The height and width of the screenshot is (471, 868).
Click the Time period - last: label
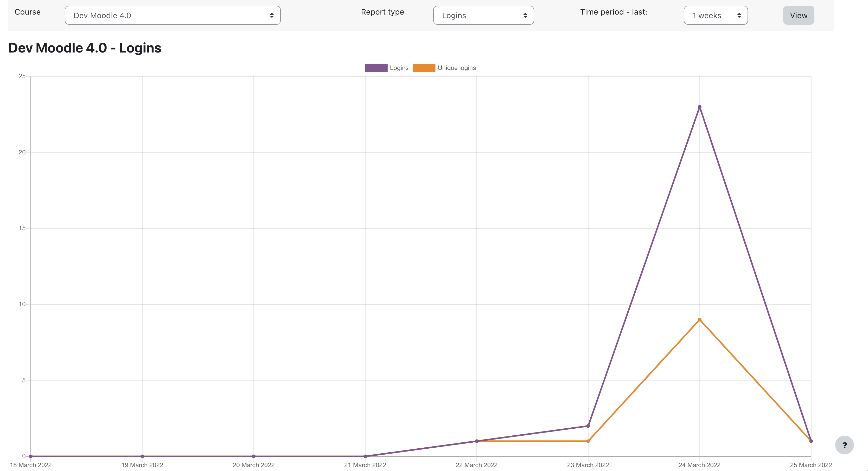(614, 12)
